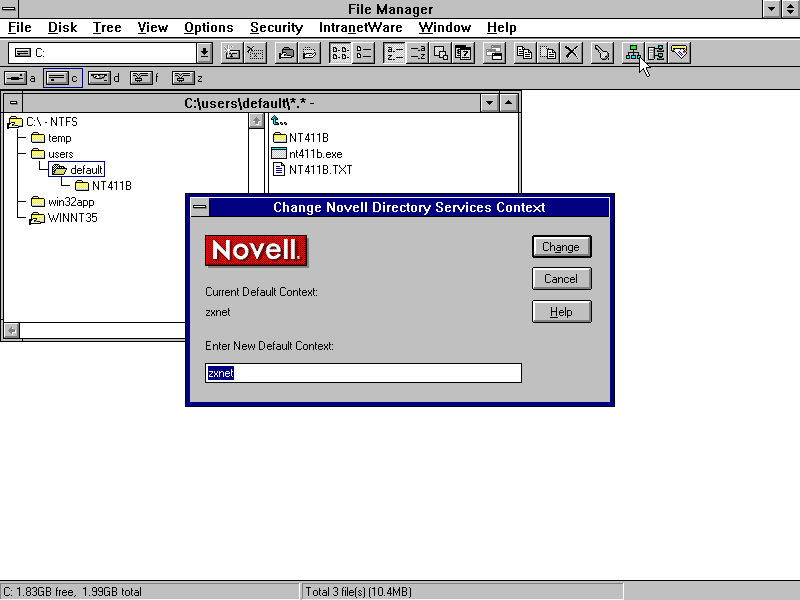This screenshot has height=600, width=800.
Task: Select the users folder in tree
Action: click(52, 154)
